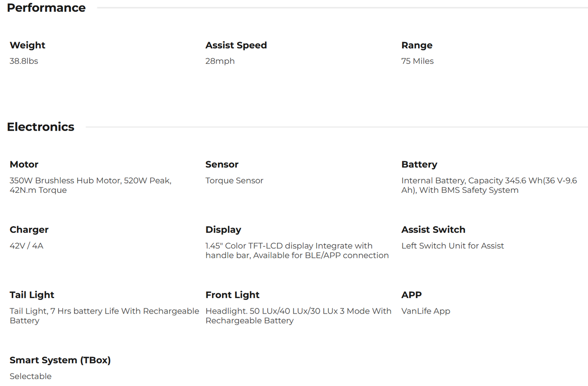Viewport: 588px width, 386px height.
Task: Click the Performance section heading
Action: click(x=46, y=8)
